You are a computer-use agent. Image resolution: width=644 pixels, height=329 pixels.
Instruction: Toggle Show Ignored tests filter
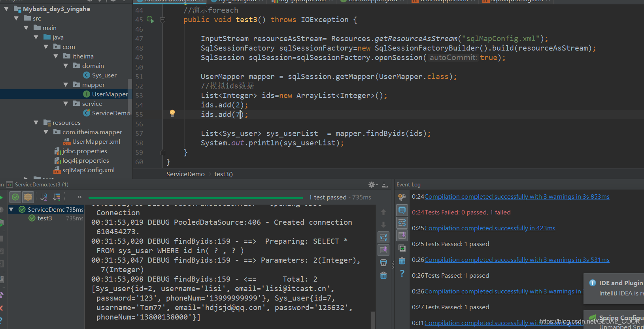[x=28, y=197]
